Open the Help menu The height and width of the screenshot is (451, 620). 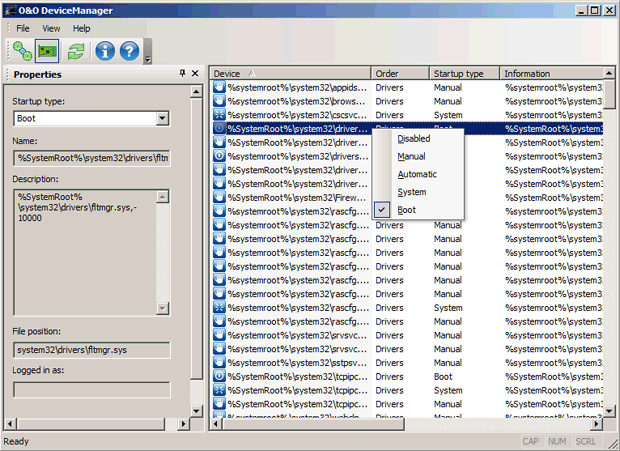click(x=81, y=28)
